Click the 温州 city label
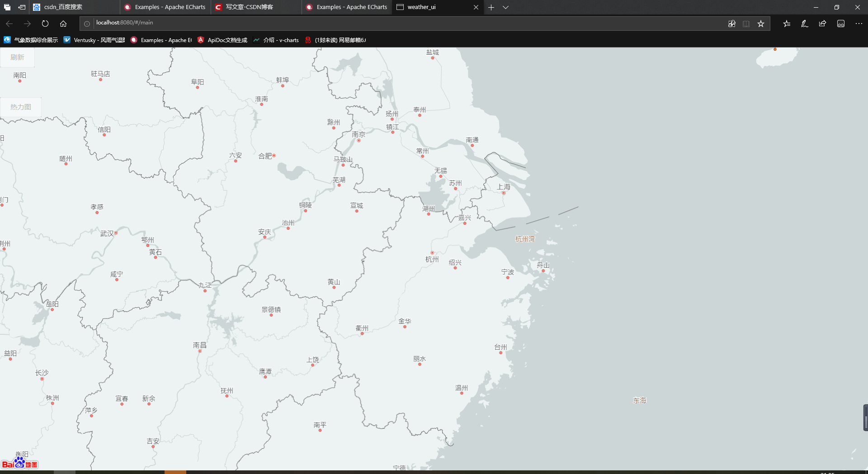Viewport: 868px width, 474px height. coord(462,388)
